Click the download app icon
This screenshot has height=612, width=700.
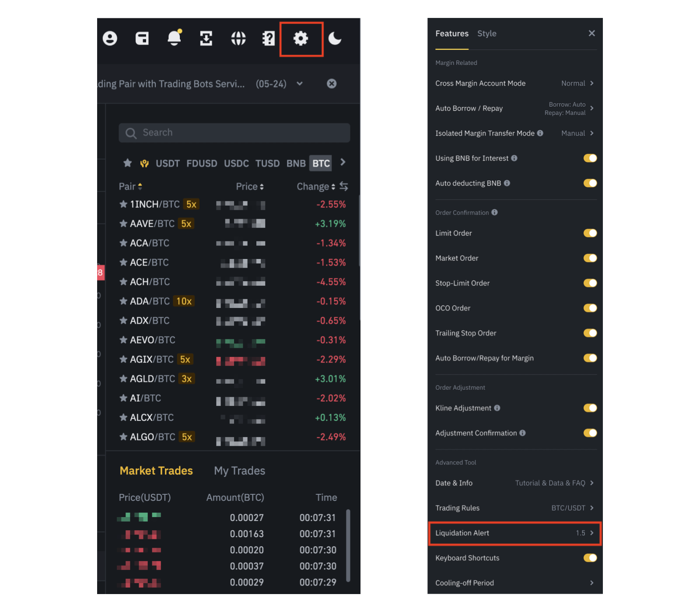206,38
